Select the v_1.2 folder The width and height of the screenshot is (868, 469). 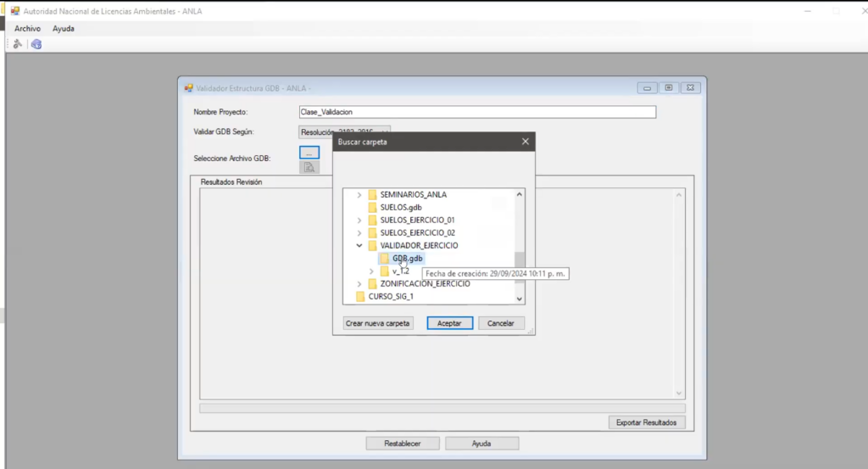(400, 271)
